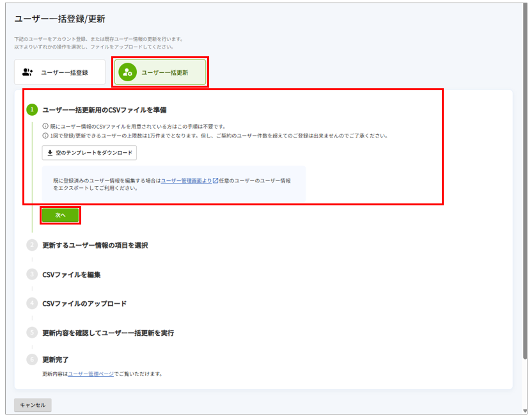Click the download arrow icon on the template button
532x419 pixels.
50,153
